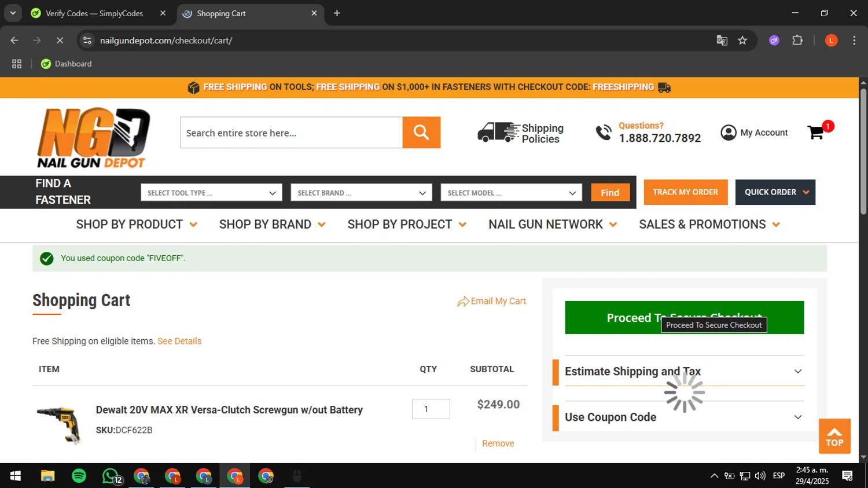Open Sales & Promotions menu
The width and height of the screenshot is (868, 488).
click(x=709, y=225)
